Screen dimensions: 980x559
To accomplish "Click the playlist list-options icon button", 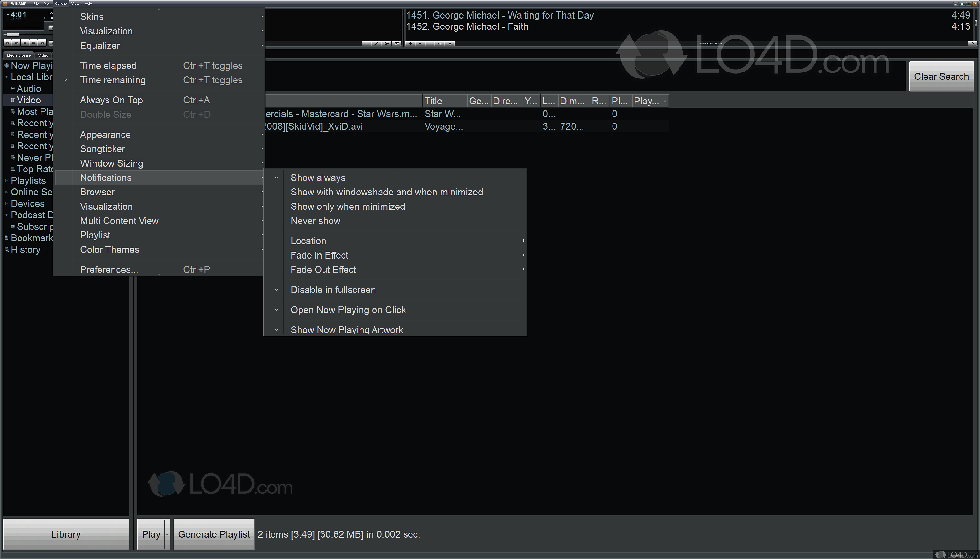I will click(x=450, y=43).
